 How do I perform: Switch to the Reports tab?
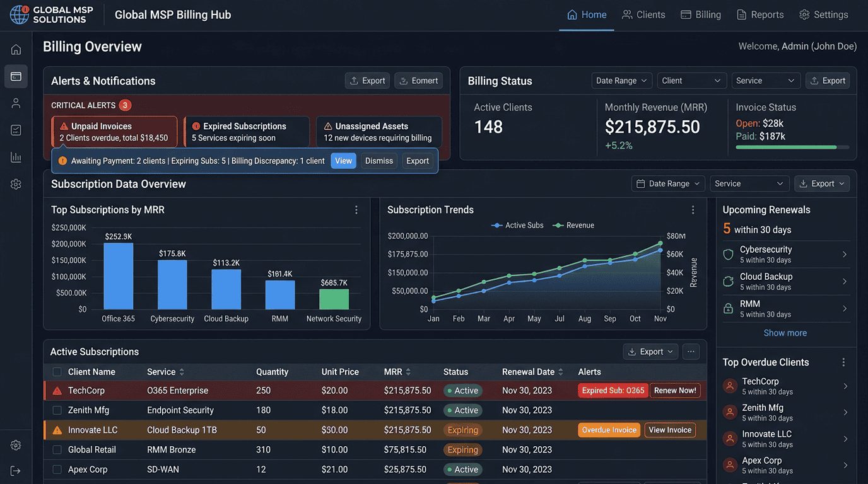[x=760, y=14]
